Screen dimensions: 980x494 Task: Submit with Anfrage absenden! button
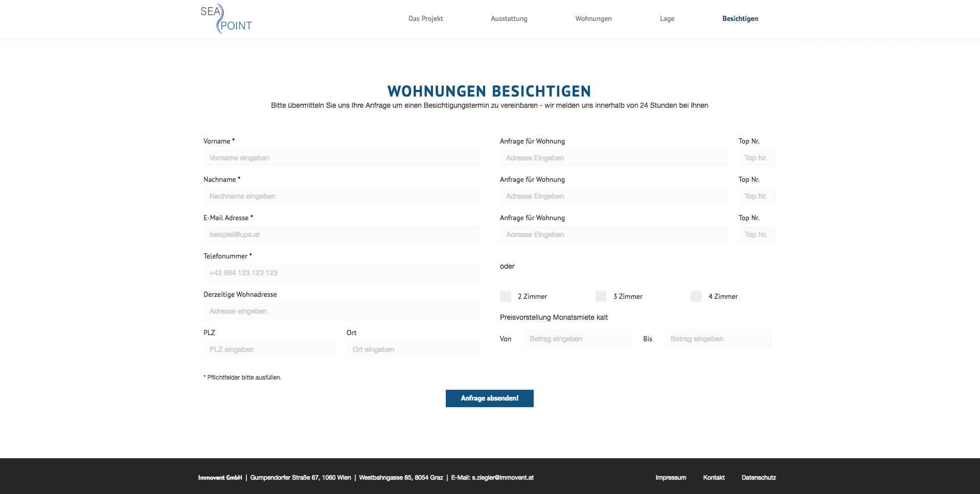(x=489, y=398)
